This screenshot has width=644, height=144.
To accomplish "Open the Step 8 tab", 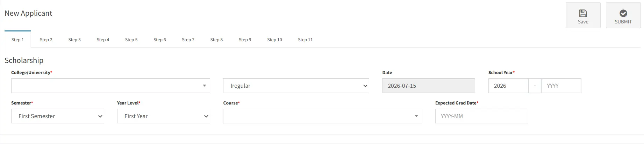I will click(x=216, y=39).
